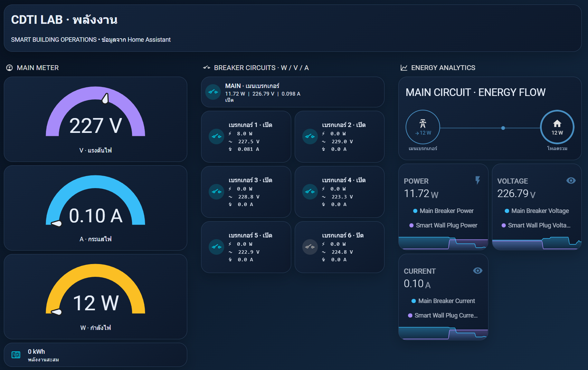
Task: Open the purple 227 V voltage gauge
Action: pos(95,112)
